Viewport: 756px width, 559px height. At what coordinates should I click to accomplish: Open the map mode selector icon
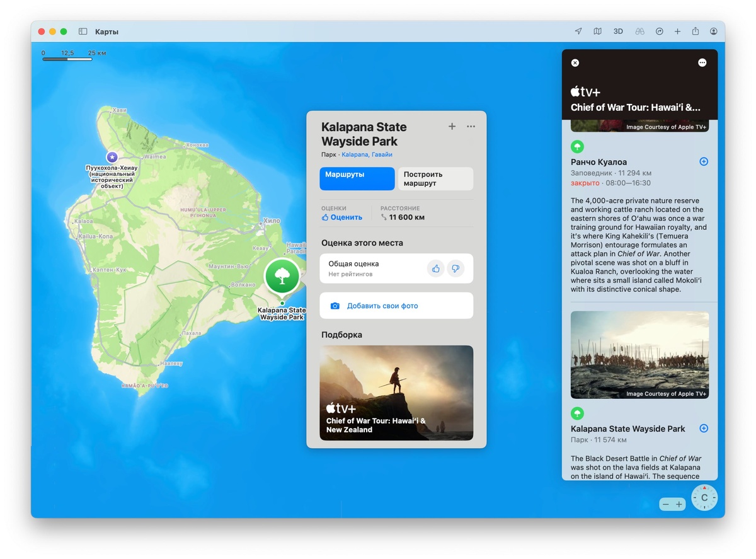(597, 32)
